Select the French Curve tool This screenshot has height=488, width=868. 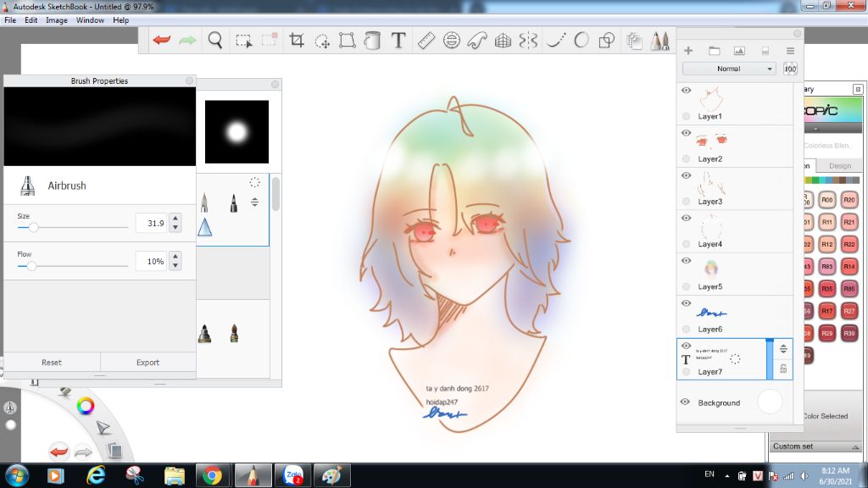point(477,41)
